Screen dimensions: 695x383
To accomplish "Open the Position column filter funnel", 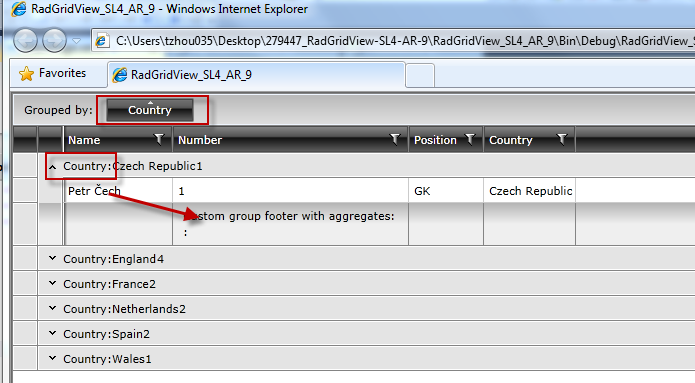I will tap(469, 139).
